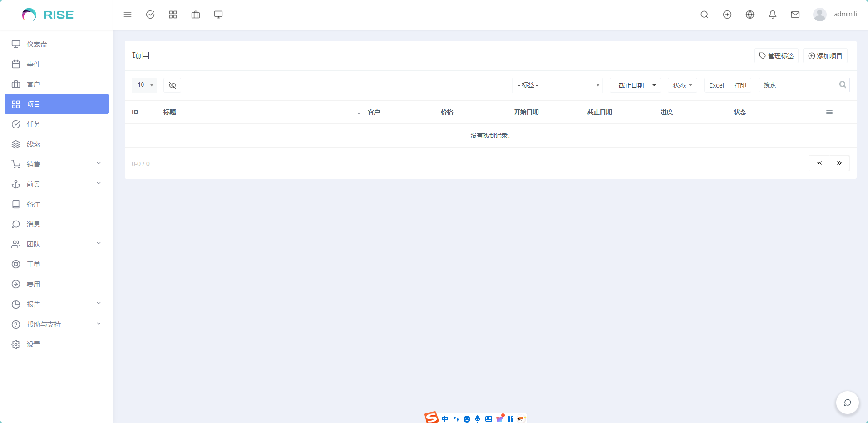Image resolution: width=868 pixels, height=423 pixels.
Task: Open the notifications bell
Action: 772,15
